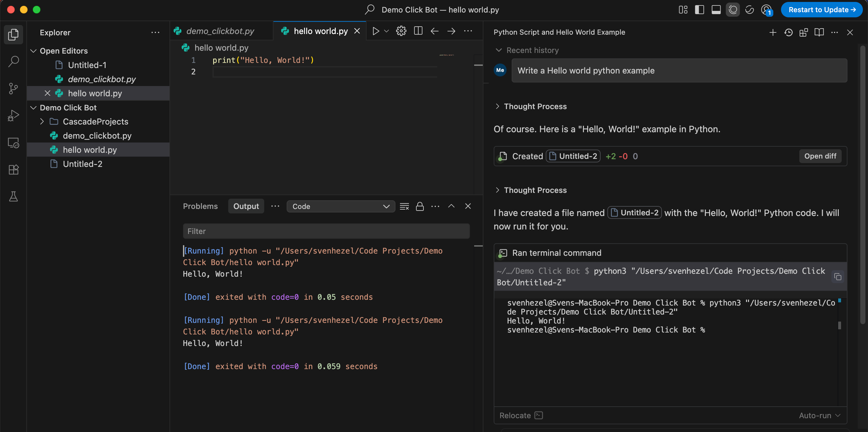868x432 pixels.
Task: Toggle primary sidebar visibility
Action: point(699,10)
